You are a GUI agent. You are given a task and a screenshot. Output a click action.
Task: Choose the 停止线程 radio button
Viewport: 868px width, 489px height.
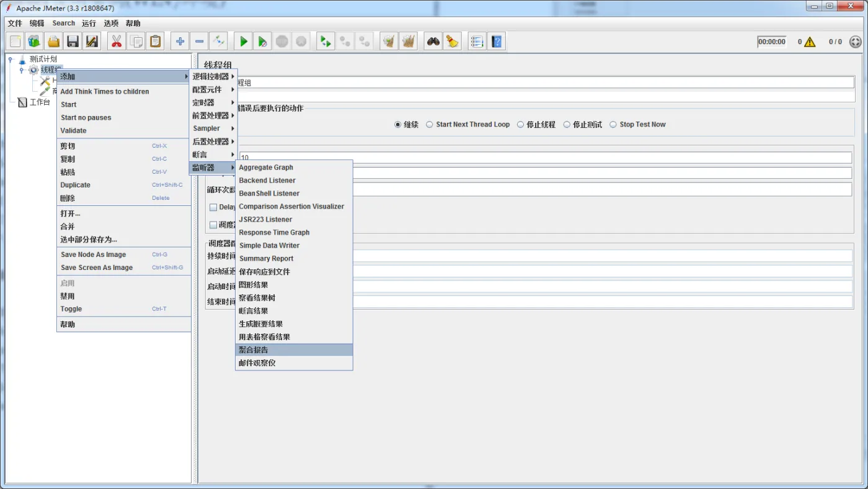pyautogui.click(x=520, y=125)
